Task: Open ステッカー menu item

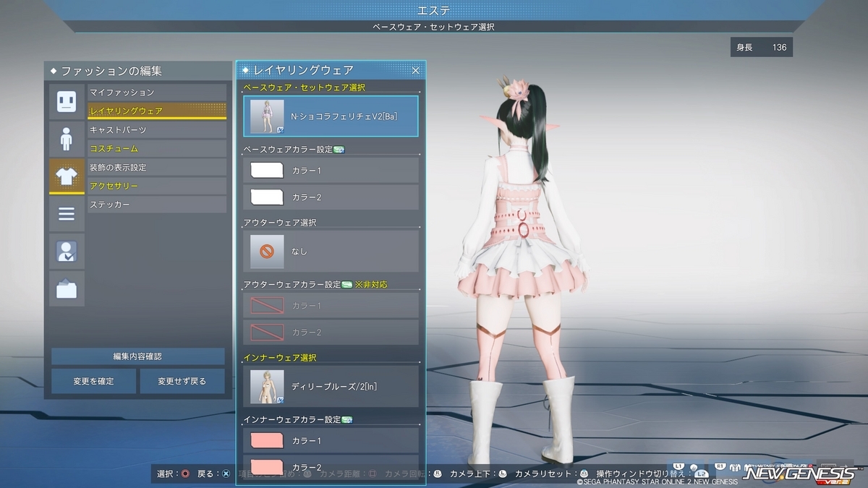Action: pos(157,205)
